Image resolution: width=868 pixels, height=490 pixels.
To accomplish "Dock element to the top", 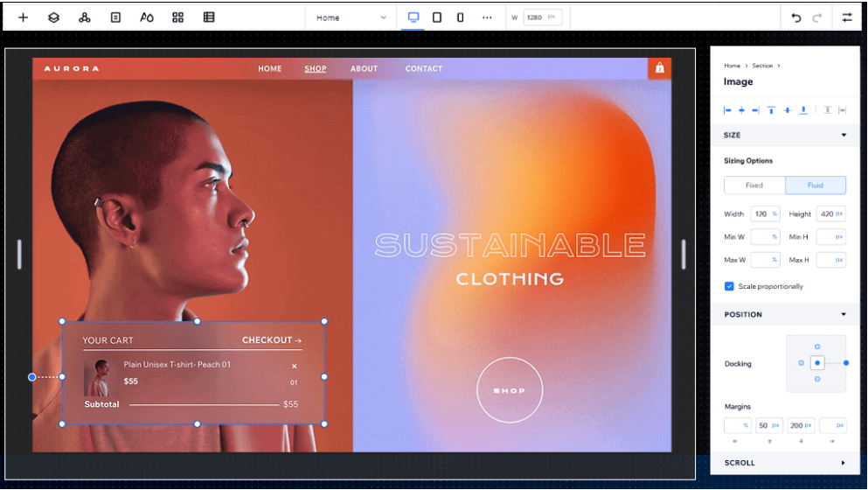I will point(817,346).
